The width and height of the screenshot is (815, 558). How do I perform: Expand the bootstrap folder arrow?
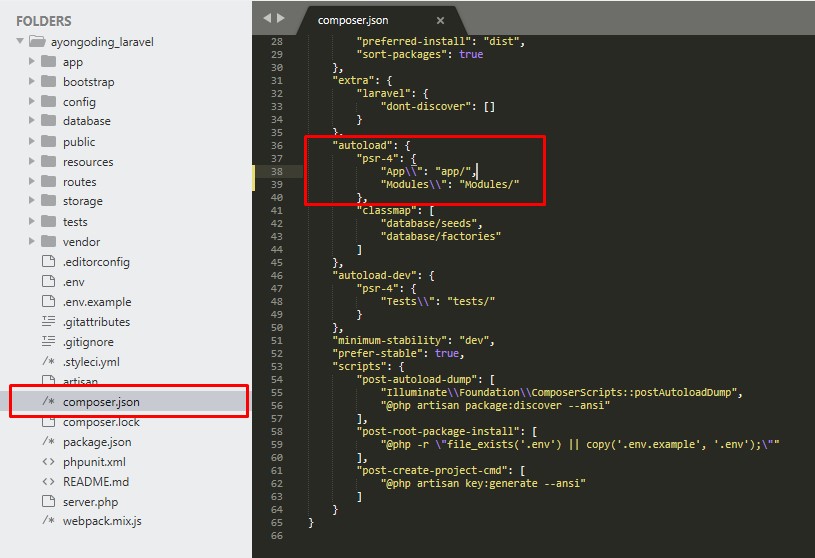31,81
